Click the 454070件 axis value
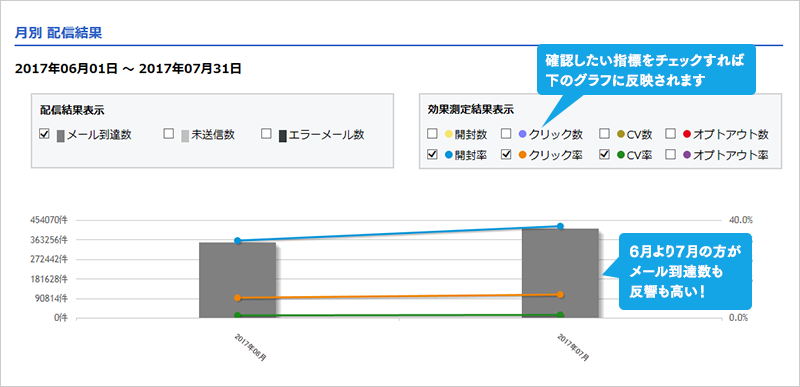800x387 pixels. click(x=49, y=220)
